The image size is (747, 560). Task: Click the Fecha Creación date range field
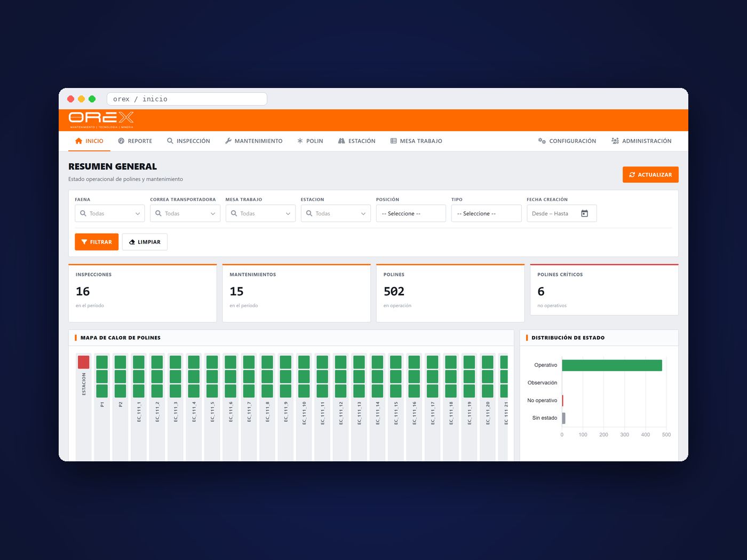561,213
